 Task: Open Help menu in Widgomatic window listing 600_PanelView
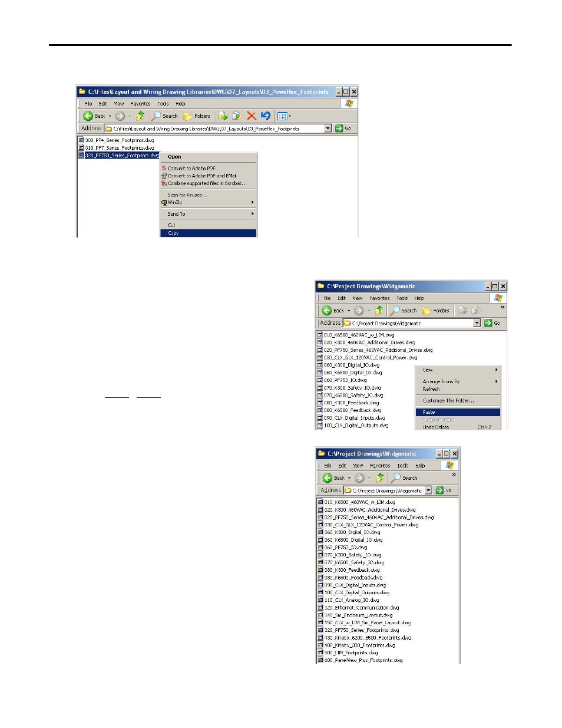tap(420, 466)
